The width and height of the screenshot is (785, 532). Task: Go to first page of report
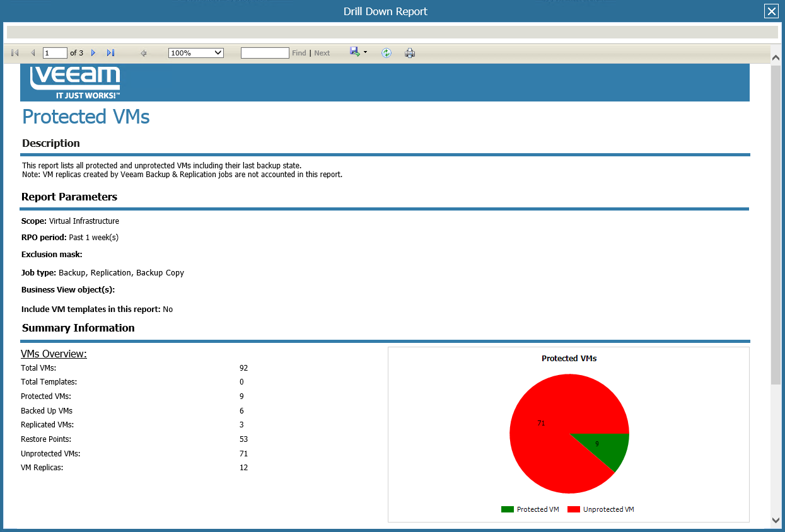15,53
